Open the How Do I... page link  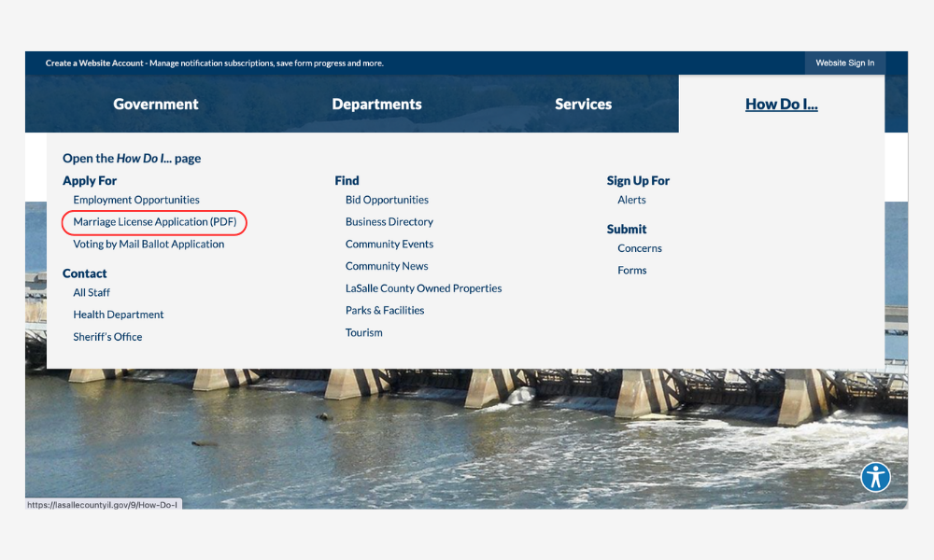point(132,159)
